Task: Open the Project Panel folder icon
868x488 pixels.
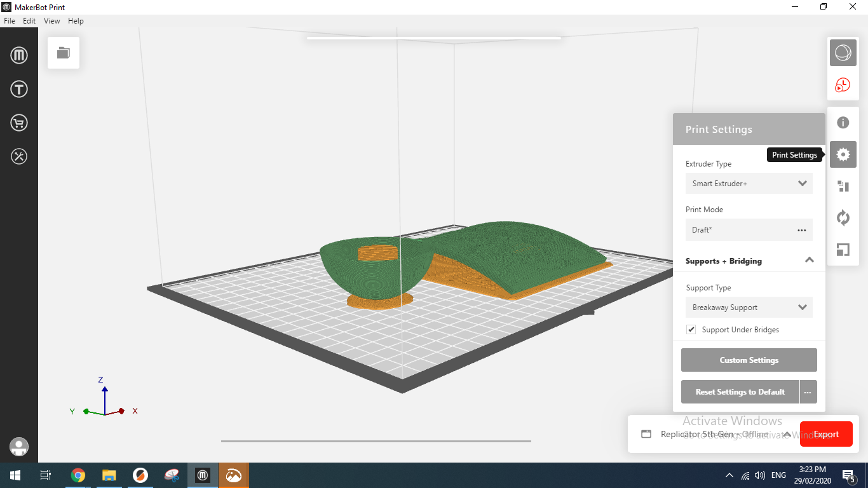Action: pos(64,53)
